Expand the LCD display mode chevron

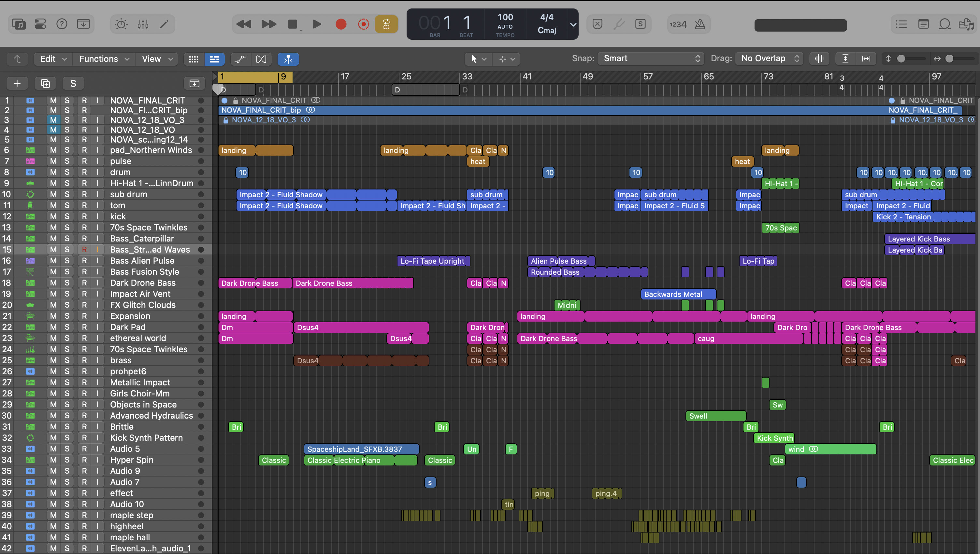point(573,24)
